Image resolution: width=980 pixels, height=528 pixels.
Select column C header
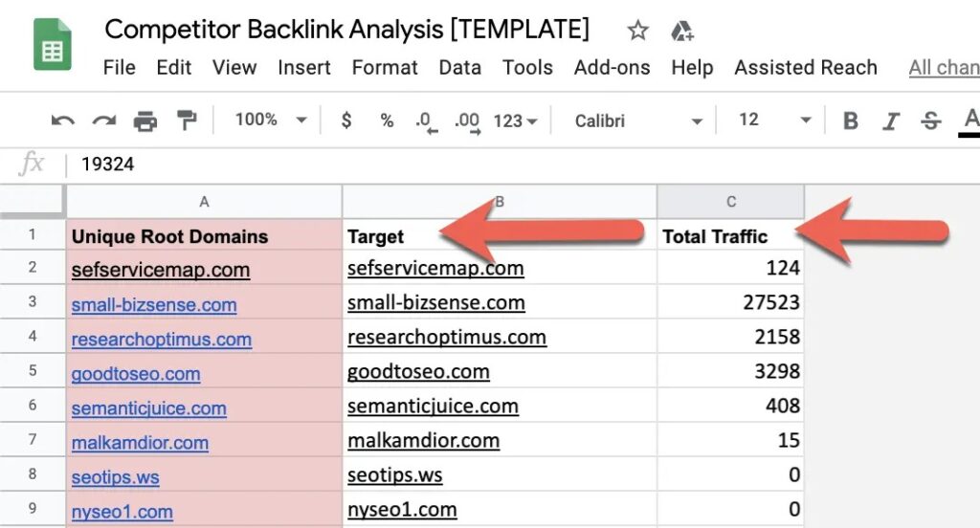pyautogui.click(x=730, y=202)
